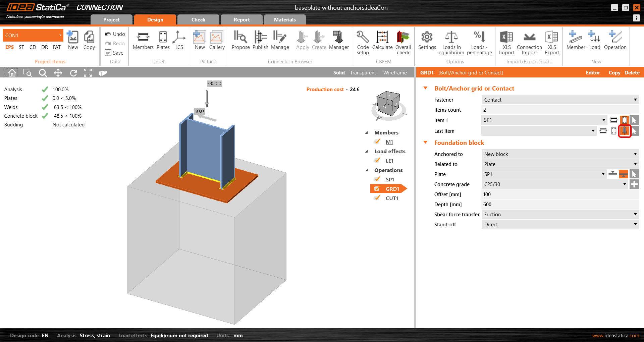Viewport: 644px width, 342px height.
Task: Open the Fastener dropdown
Action: (560, 100)
